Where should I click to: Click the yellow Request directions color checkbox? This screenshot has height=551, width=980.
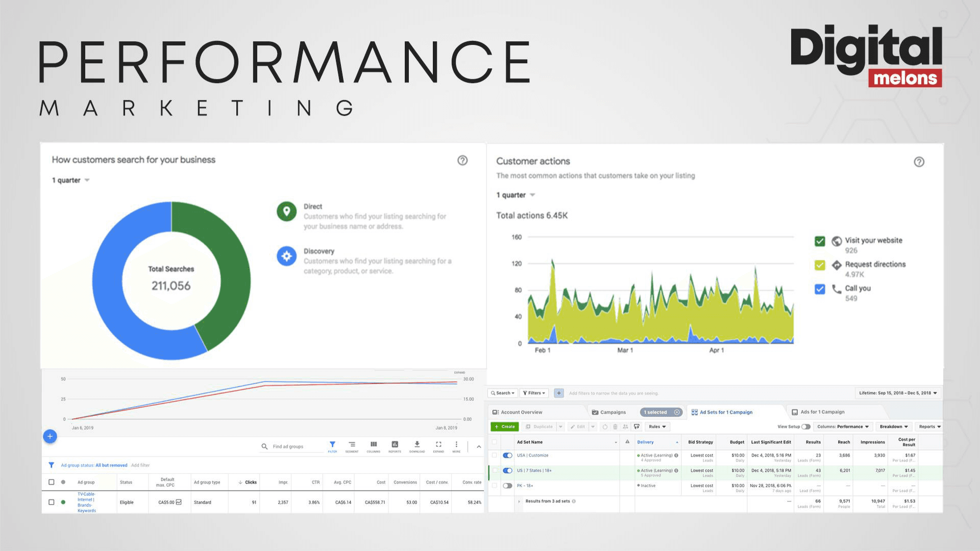click(x=820, y=265)
